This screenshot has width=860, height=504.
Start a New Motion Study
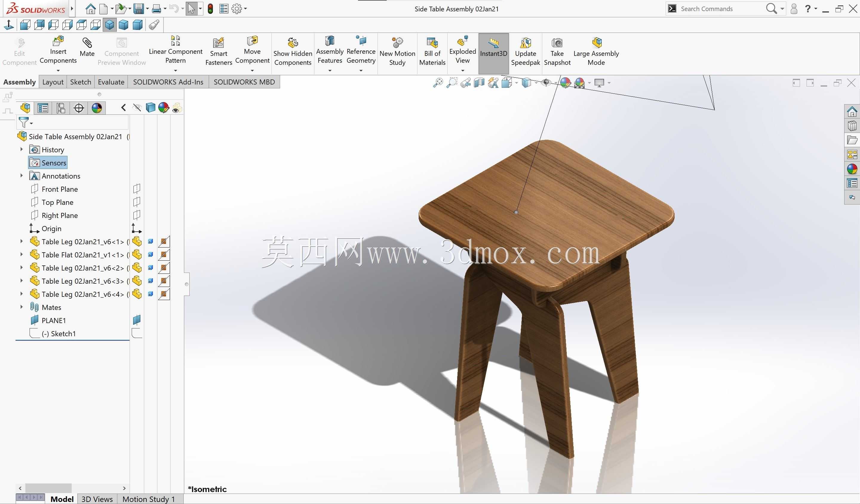point(397,52)
